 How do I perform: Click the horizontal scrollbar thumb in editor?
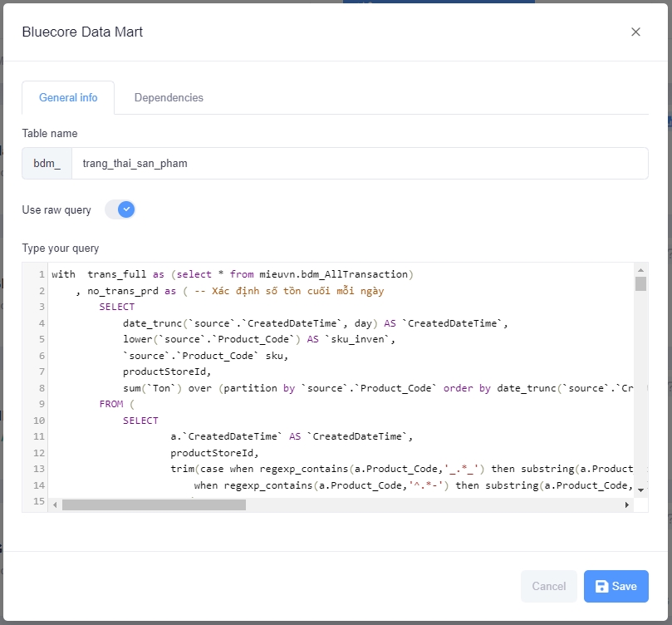click(154, 504)
